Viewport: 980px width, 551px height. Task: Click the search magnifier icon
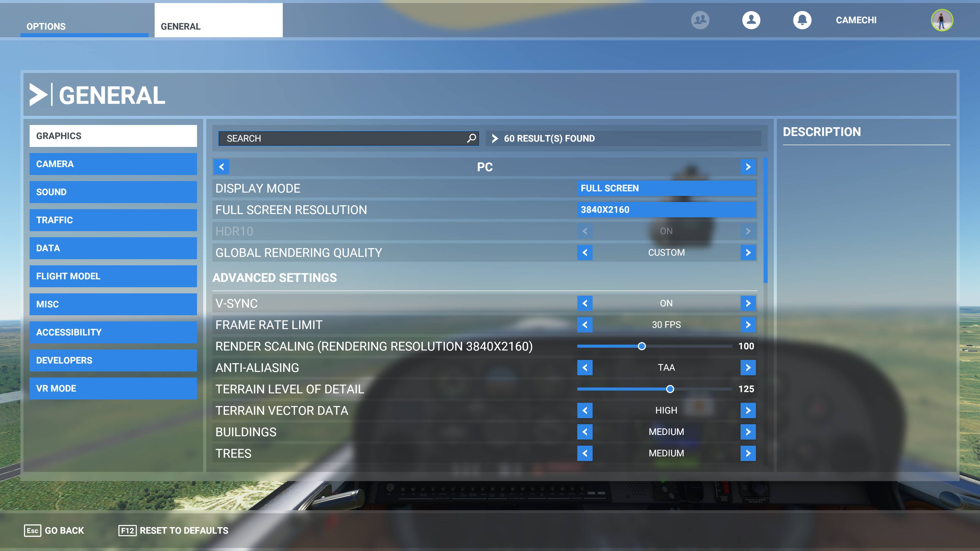pos(471,138)
